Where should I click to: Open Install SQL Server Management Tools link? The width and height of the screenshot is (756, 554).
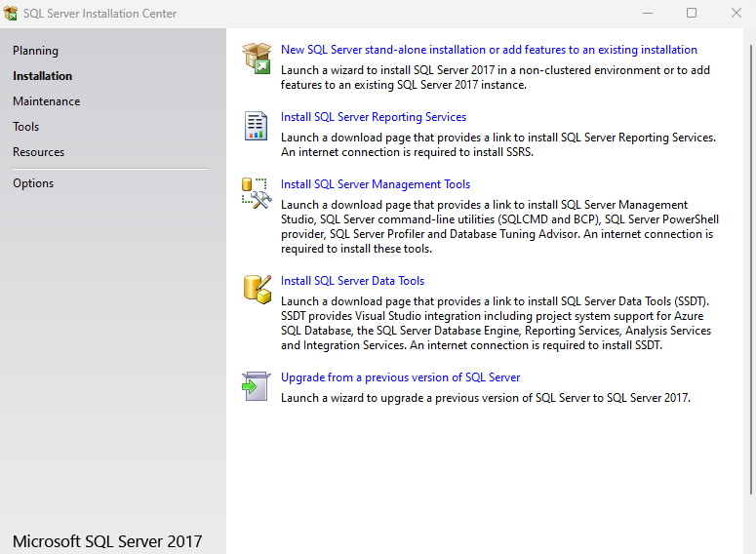click(376, 184)
